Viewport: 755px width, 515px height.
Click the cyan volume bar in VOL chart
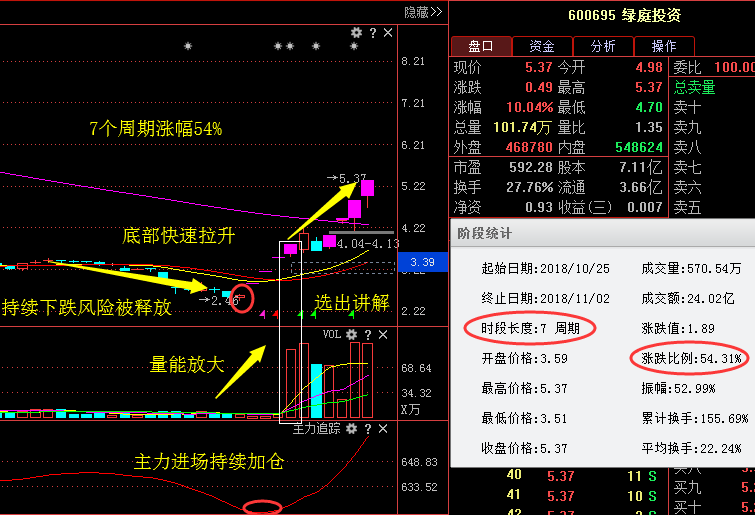(316, 391)
